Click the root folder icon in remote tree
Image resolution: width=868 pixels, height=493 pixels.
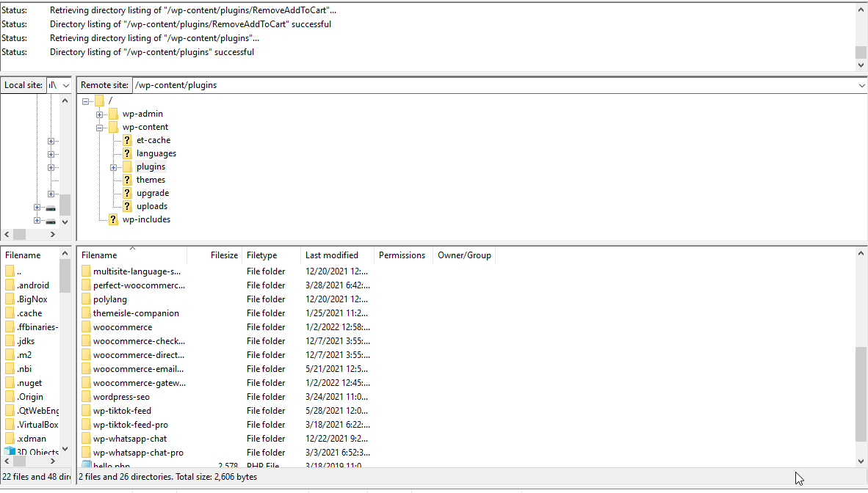pos(99,101)
